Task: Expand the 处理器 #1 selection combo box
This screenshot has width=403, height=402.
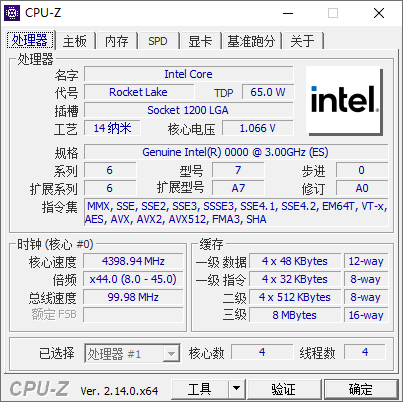Action: (x=132, y=353)
